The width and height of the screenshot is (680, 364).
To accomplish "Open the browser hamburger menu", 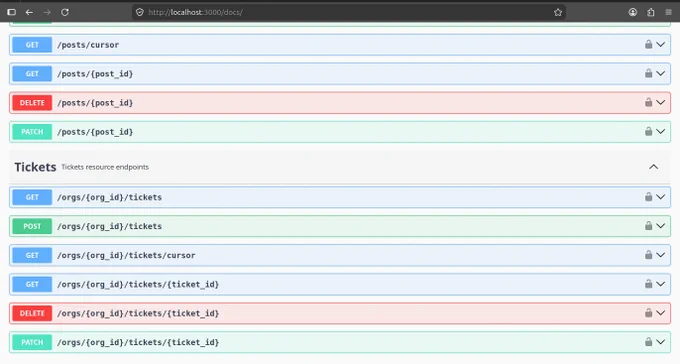I will (x=668, y=12).
